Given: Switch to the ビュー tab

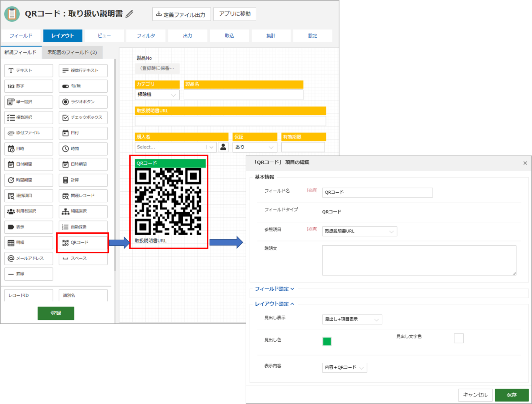Looking at the screenshot, I should tap(104, 36).
